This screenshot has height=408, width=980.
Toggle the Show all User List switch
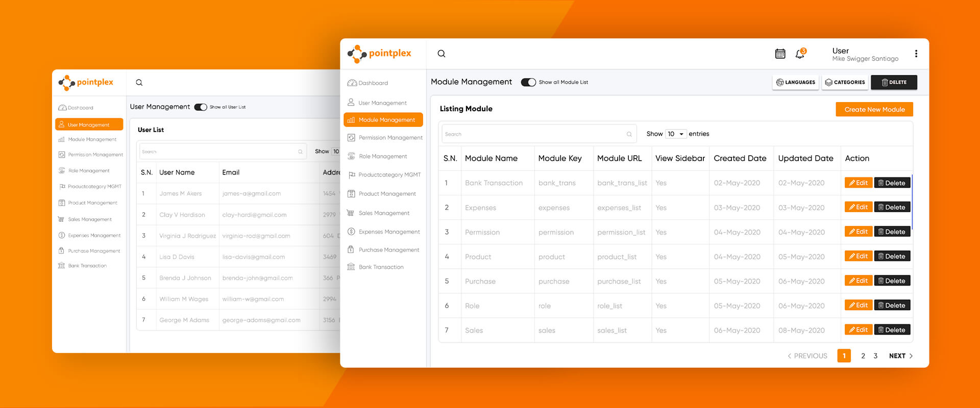click(201, 107)
